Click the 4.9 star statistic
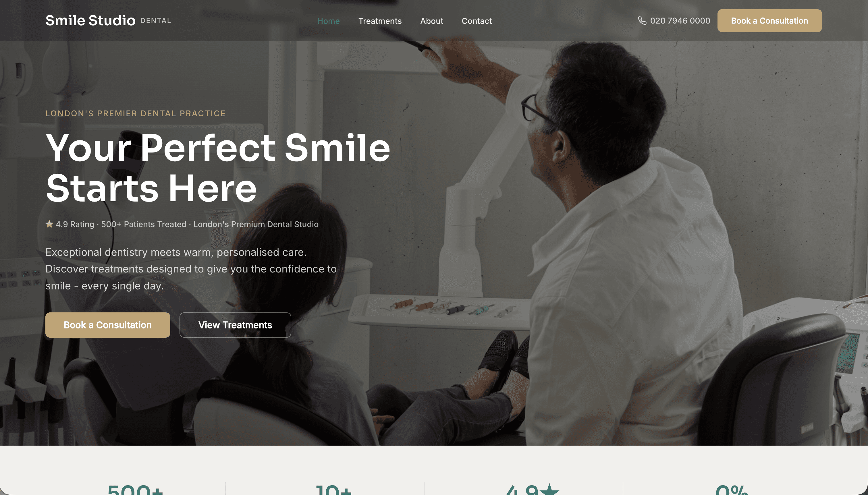The height and width of the screenshot is (495, 868). [533, 489]
